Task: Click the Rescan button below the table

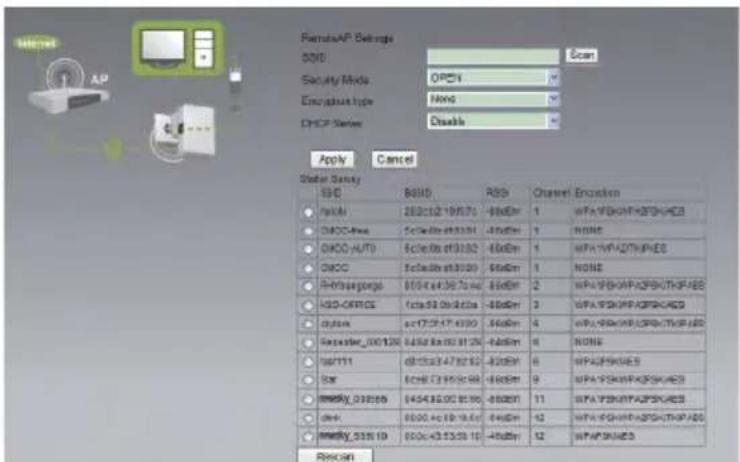Action: (x=335, y=456)
